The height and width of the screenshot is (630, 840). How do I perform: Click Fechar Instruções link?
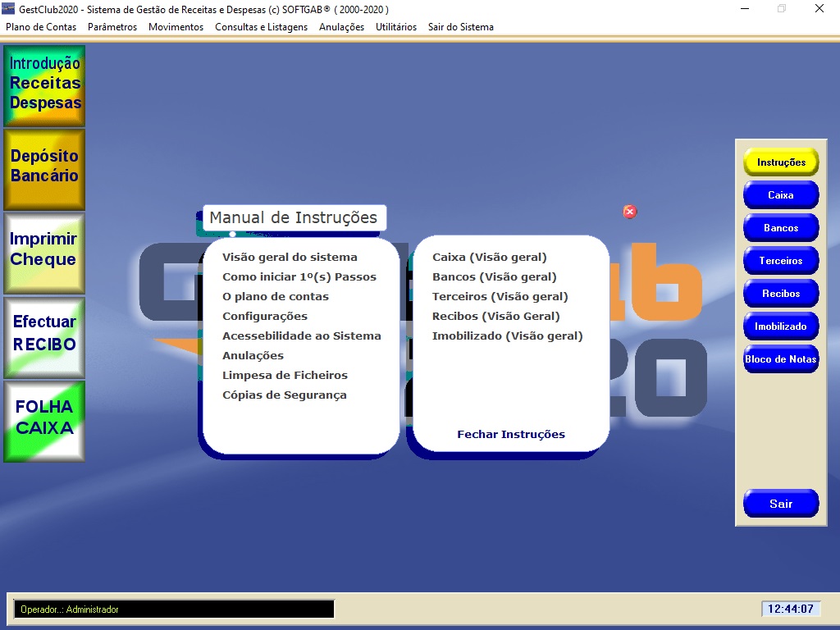click(511, 435)
